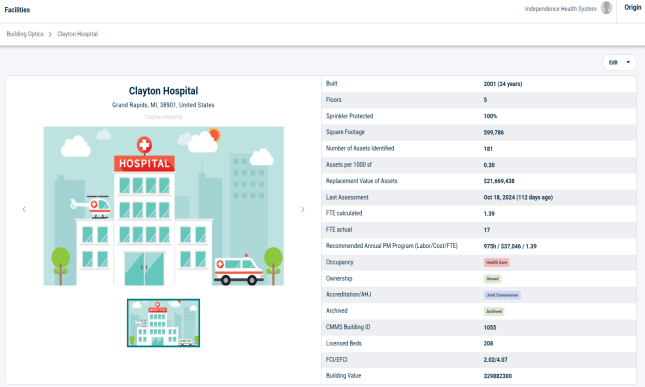Viewport: 645px width, 387px height.
Task: Show the next image with right arrow
Action: coord(303,209)
